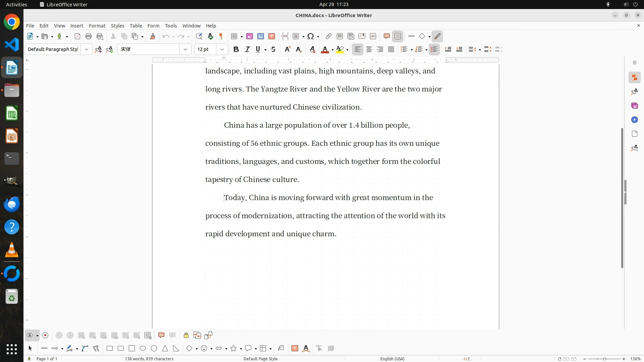Toggle Italic formatting
Image resolution: width=644 pixels, height=362 pixels.
(x=248, y=49)
